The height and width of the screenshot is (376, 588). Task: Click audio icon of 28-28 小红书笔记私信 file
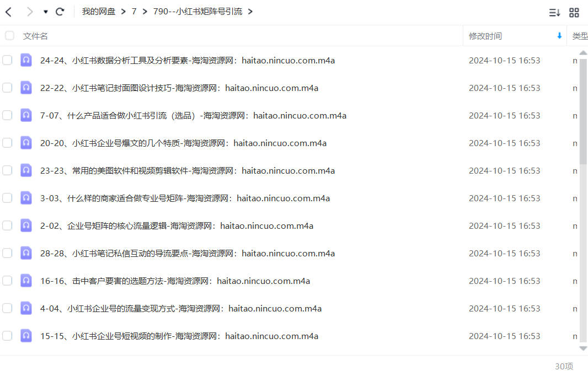pyautogui.click(x=26, y=253)
